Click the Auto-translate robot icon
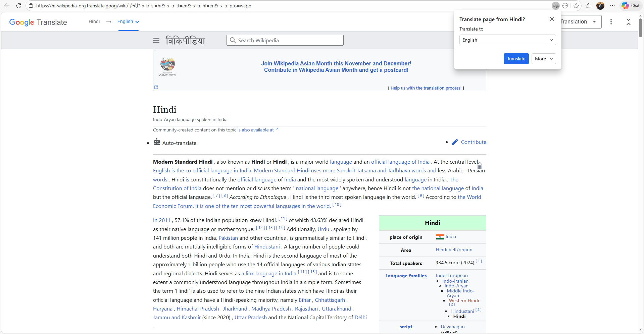The width and height of the screenshot is (644, 334). click(x=156, y=142)
